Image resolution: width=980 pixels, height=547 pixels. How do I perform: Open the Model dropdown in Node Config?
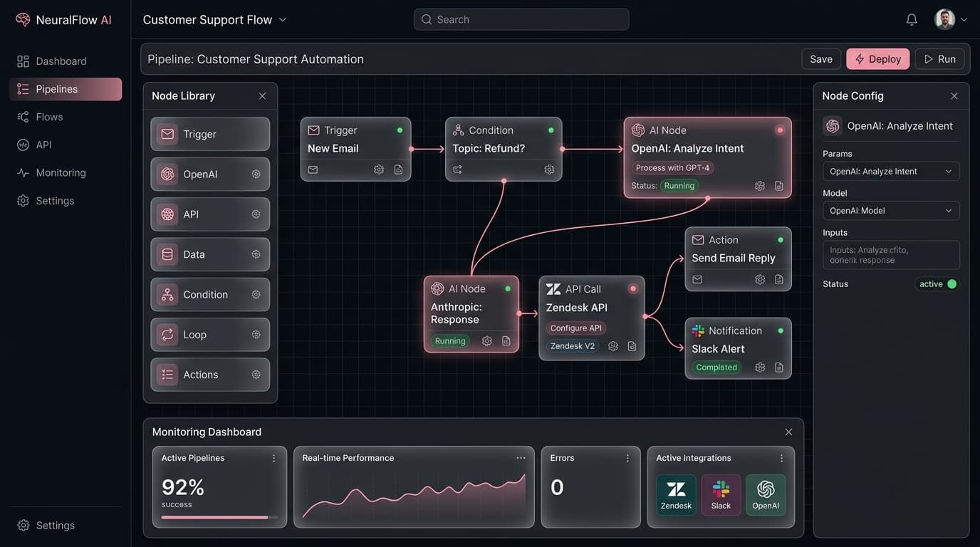pyautogui.click(x=891, y=210)
